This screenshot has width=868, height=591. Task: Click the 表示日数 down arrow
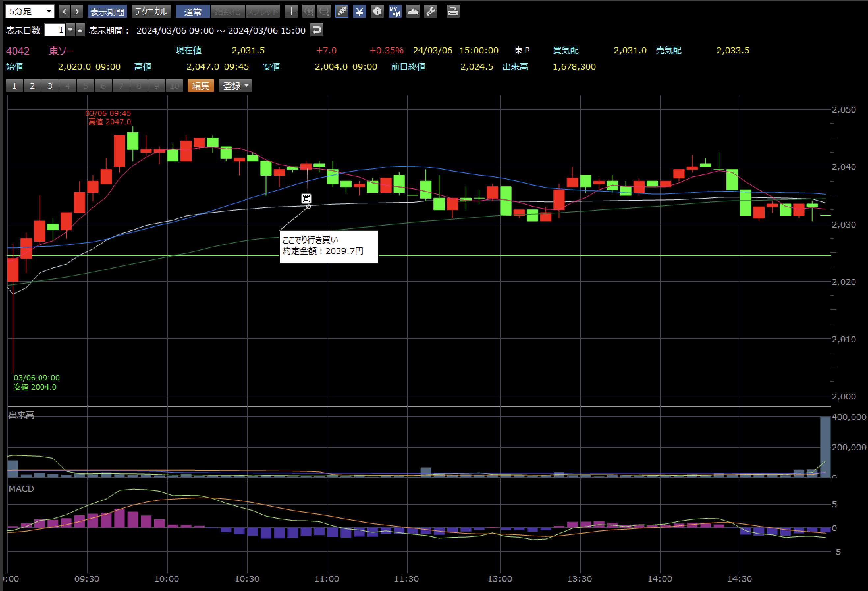tap(70, 30)
